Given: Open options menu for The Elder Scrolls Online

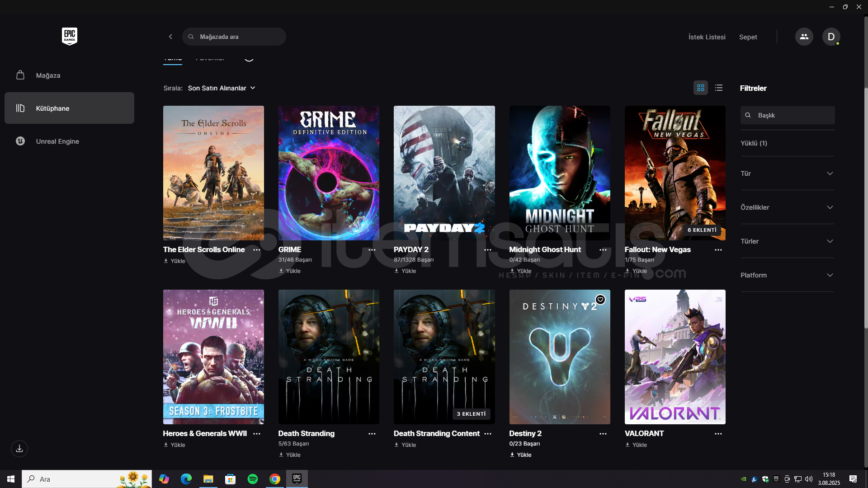Looking at the screenshot, I should [x=257, y=250].
